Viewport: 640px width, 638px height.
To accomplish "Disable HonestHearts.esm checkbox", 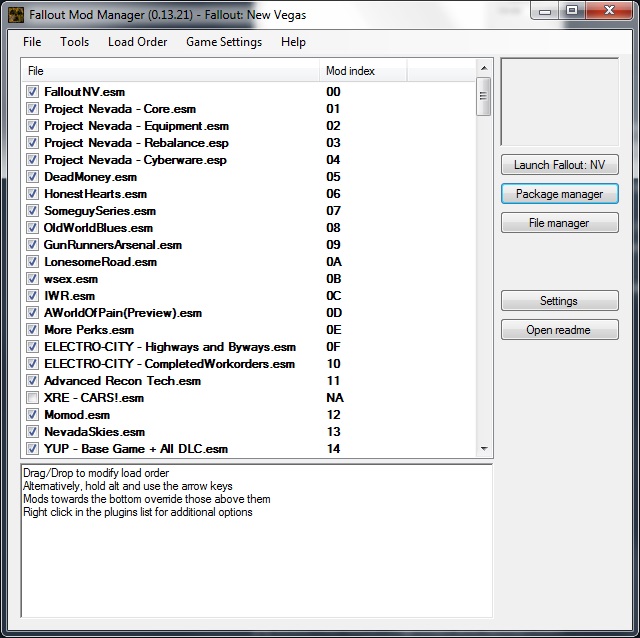I will click(x=32, y=193).
